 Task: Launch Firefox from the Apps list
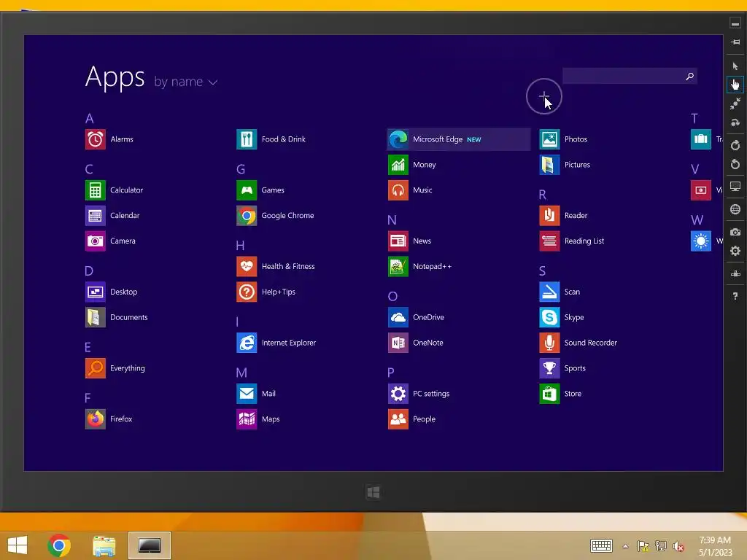tap(109, 419)
